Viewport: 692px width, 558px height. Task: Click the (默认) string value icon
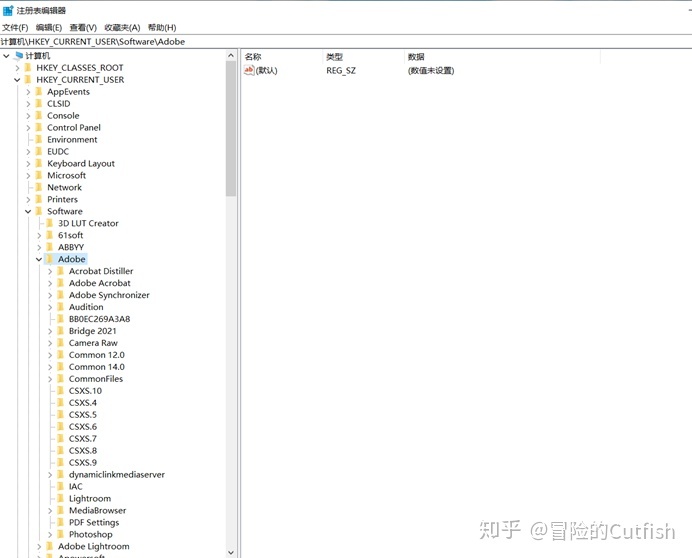(249, 70)
